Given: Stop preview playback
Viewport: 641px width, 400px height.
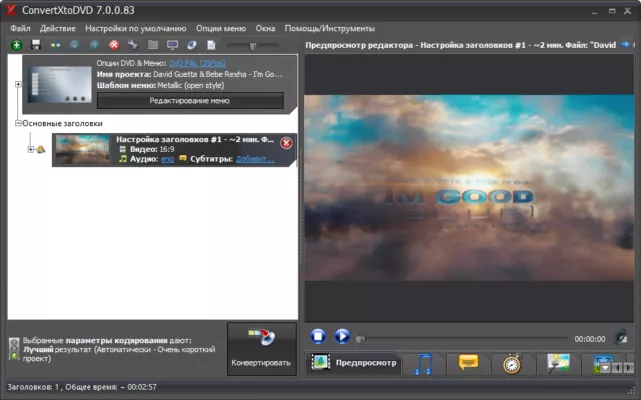Looking at the screenshot, I should pyautogui.click(x=318, y=336).
